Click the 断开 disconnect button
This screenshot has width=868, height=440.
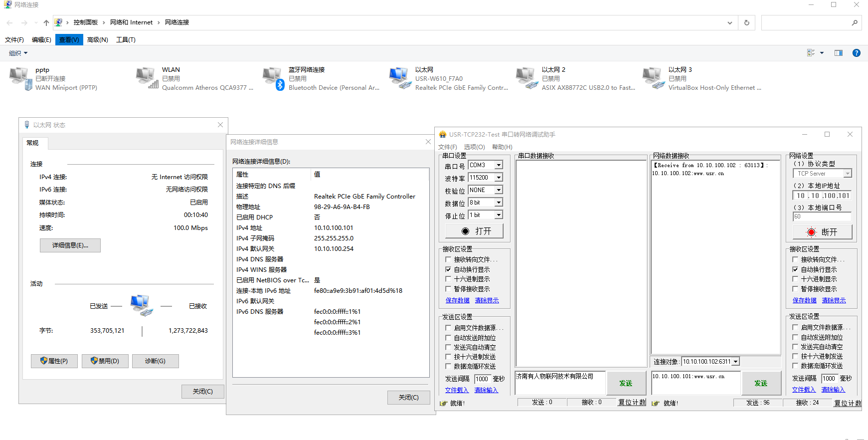(x=822, y=232)
